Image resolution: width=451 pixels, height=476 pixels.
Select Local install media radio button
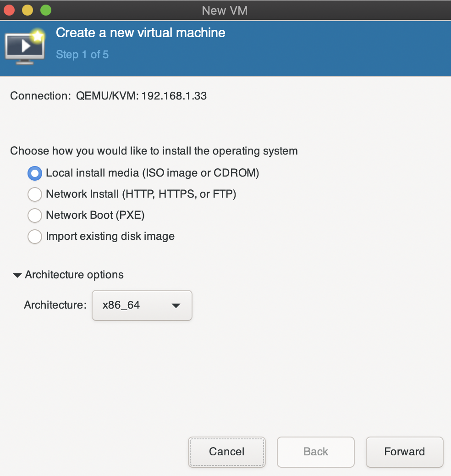(x=34, y=173)
